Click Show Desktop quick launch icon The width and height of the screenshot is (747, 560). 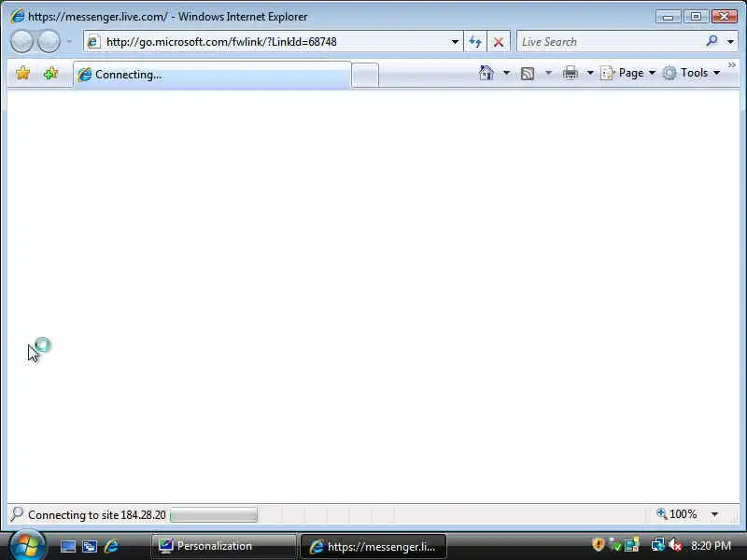click(x=67, y=546)
